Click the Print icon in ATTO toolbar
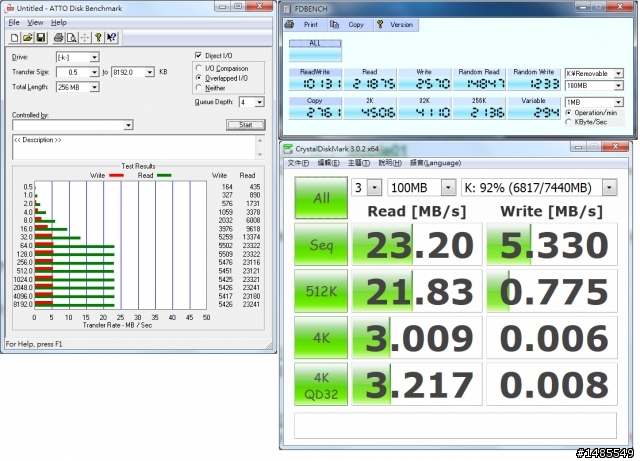Screen dimensions: 640x461 pos(58,38)
